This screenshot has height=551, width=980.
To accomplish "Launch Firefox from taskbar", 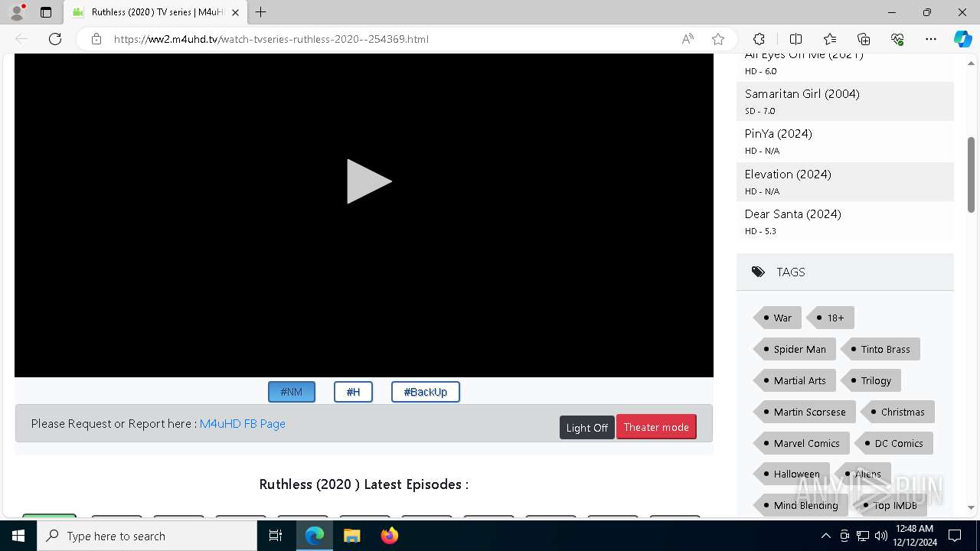I will pyautogui.click(x=389, y=536).
